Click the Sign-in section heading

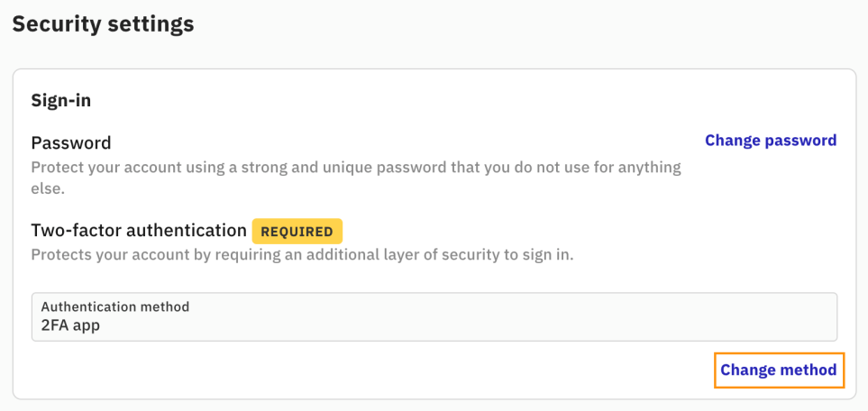pos(61,99)
